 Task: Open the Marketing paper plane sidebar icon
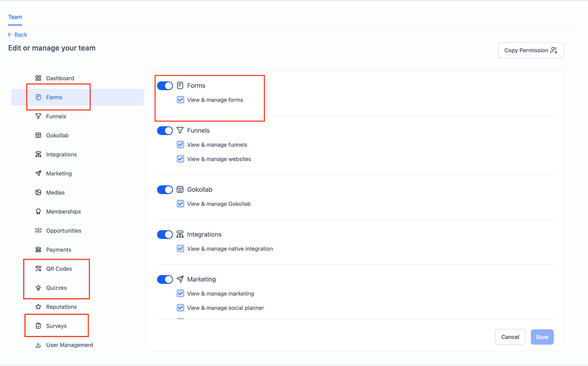tap(38, 173)
